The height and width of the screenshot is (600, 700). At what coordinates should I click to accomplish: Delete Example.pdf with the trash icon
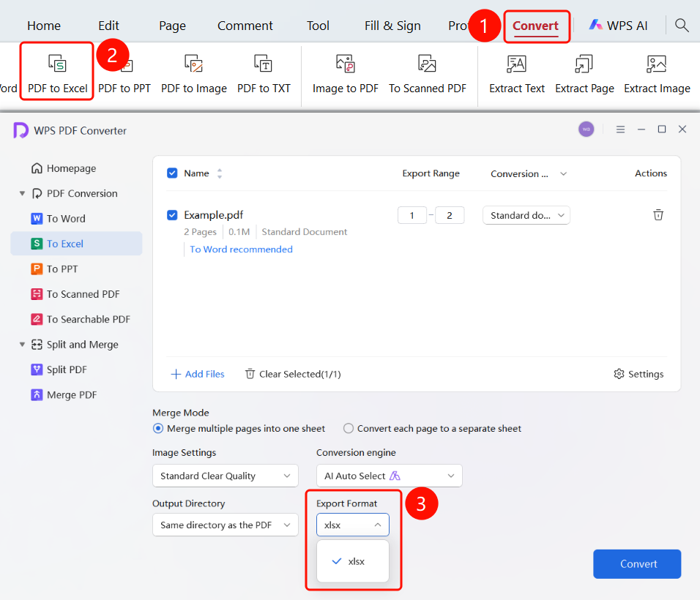(658, 215)
